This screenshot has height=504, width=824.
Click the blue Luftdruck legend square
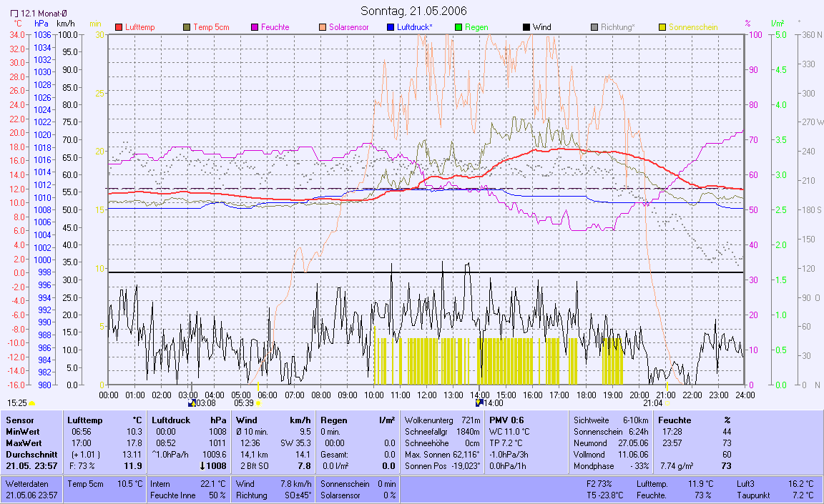click(x=390, y=27)
